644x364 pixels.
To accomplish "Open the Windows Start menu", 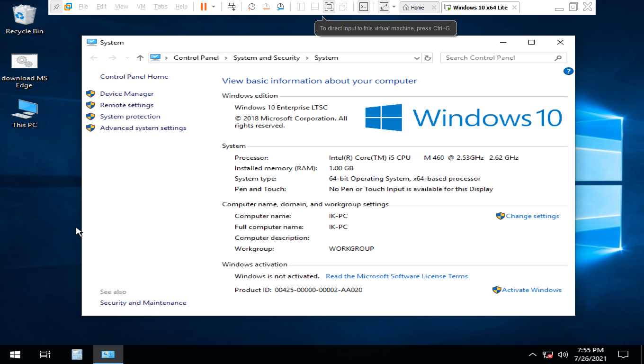I will pyautogui.click(x=15, y=355).
